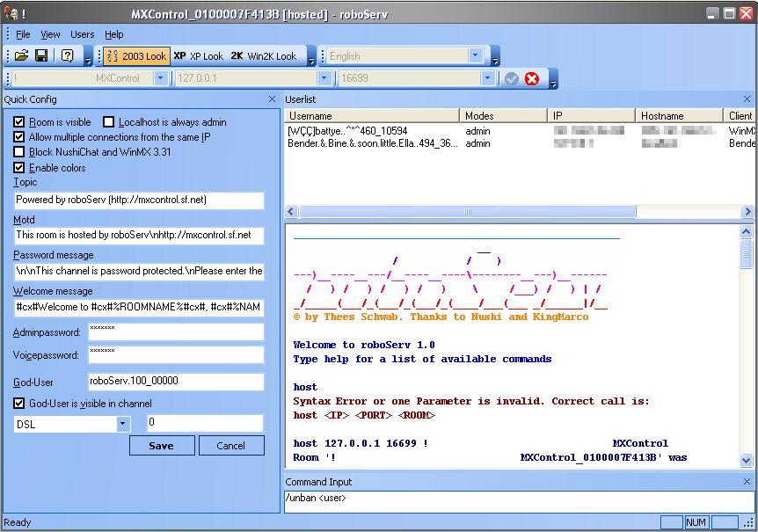Click the numeric field beside DSL dropdown
Screen dimensions: 758x532
(205, 423)
